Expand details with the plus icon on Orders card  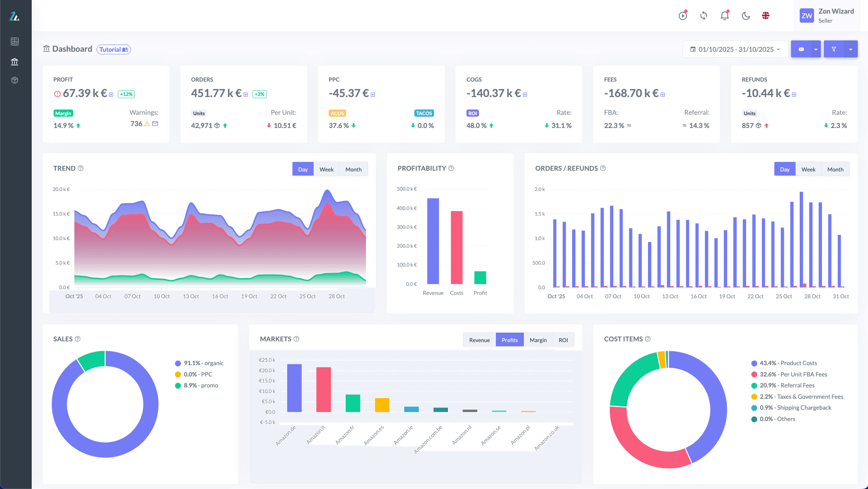[246, 95]
